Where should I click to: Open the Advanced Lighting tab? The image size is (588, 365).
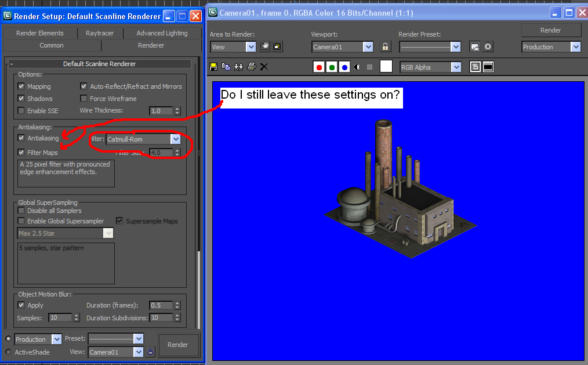coord(162,33)
